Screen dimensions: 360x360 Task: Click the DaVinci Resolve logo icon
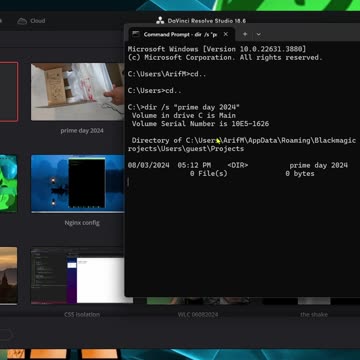pyautogui.click(x=160, y=21)
